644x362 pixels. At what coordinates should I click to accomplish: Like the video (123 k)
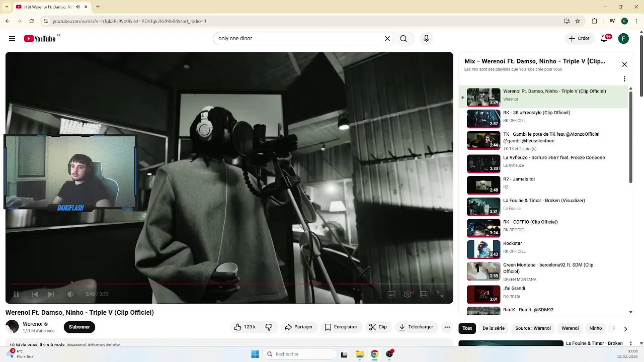click(245, 327)
